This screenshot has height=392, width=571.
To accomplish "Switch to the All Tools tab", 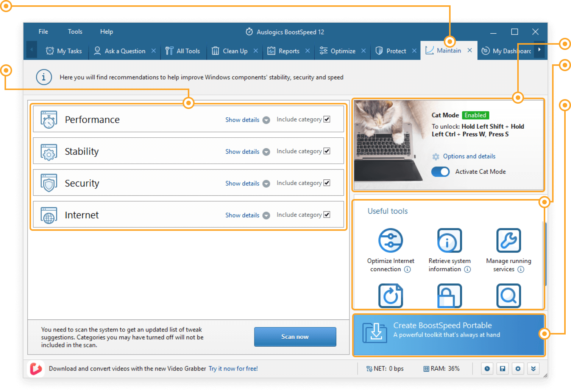I will pyautogui.click(x=183, y=51).
